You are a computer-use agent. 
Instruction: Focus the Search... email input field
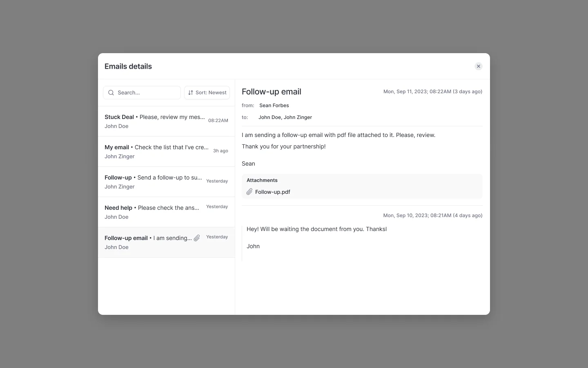point(142,93)
